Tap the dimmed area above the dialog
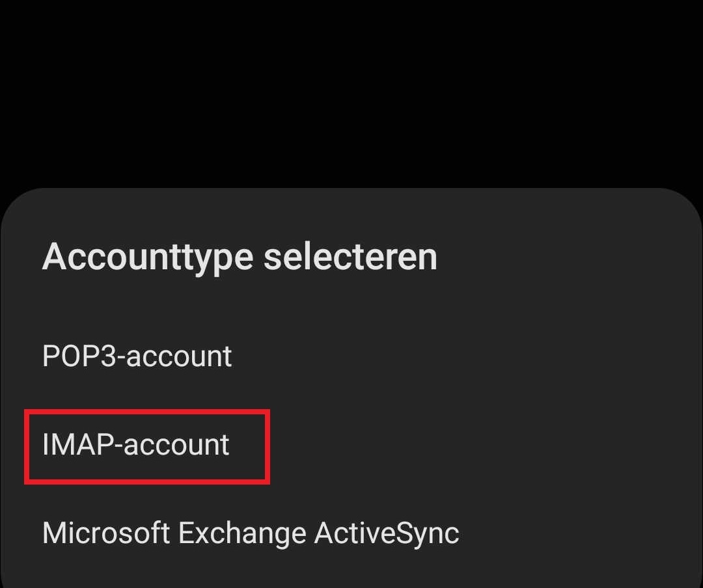This screenshot has height=588, width=703. (351, 91)
